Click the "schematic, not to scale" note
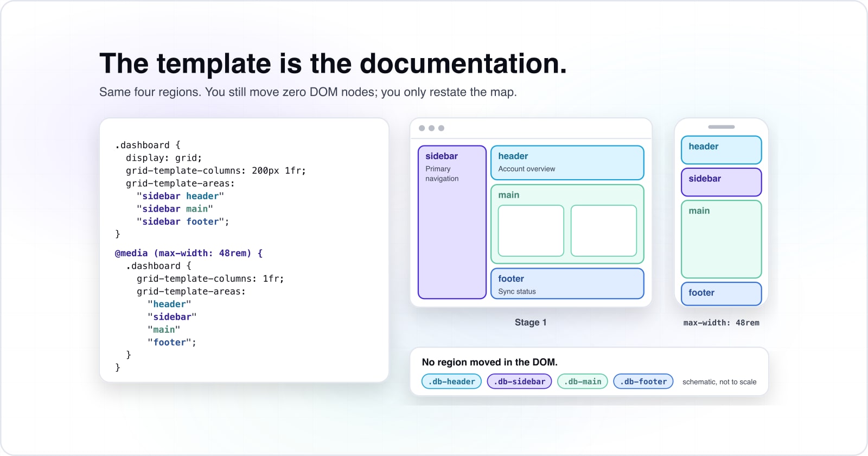The height and width of the screenshot is (456, 868). pos(719,382)
